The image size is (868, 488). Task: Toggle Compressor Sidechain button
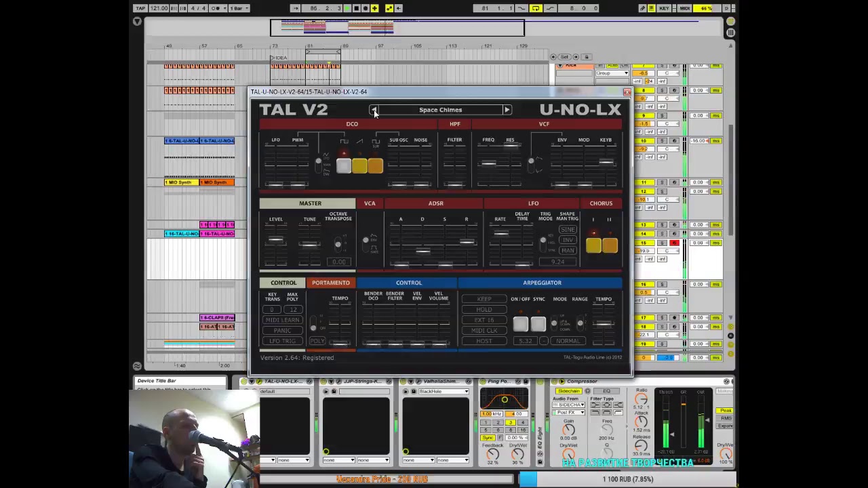tap(569, 391)
